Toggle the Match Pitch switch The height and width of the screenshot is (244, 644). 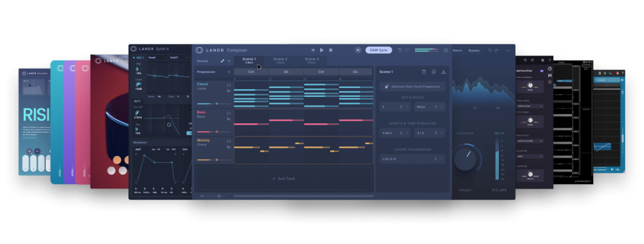(x=541, y=71)
